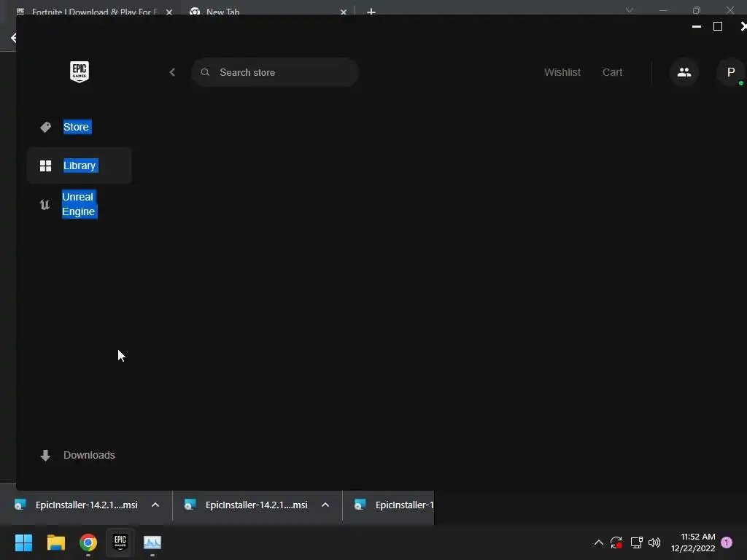747x560 pixels.
Task: Click the Epic Games logo
Action: pos(80,72)
